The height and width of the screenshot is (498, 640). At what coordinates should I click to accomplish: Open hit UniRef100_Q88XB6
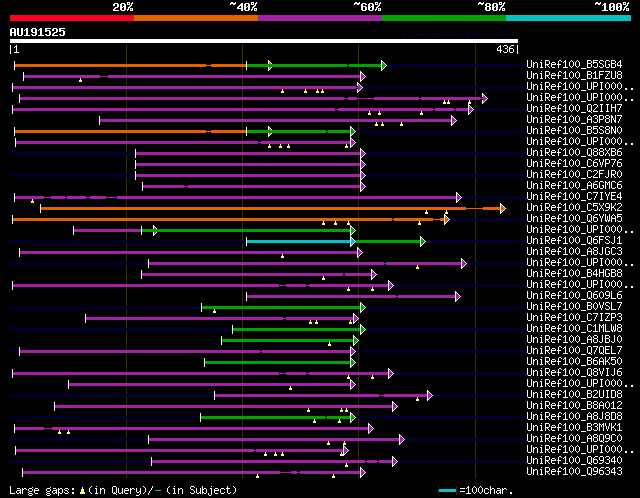pyautogui.click(x=574, y=153)
